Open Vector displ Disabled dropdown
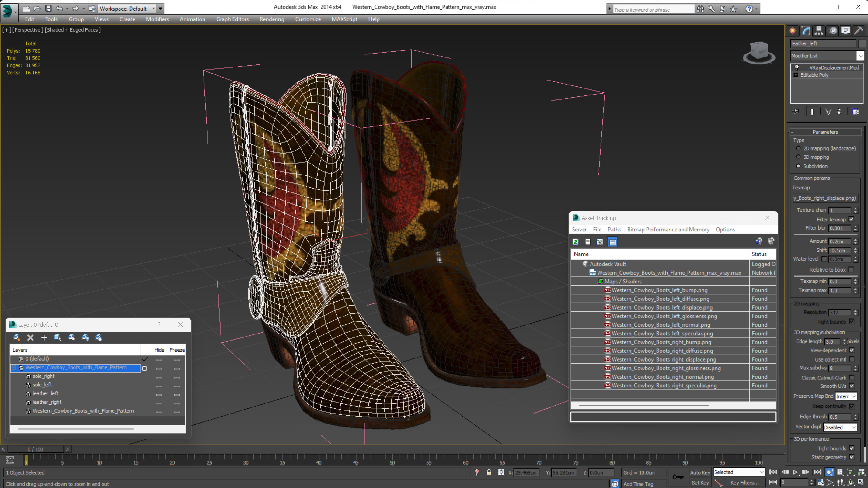 tap(840, 427)
